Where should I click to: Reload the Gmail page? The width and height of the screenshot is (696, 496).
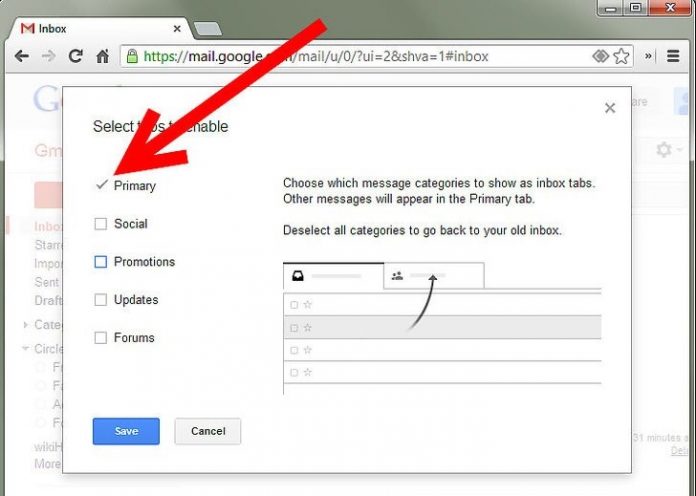point(75,57)
